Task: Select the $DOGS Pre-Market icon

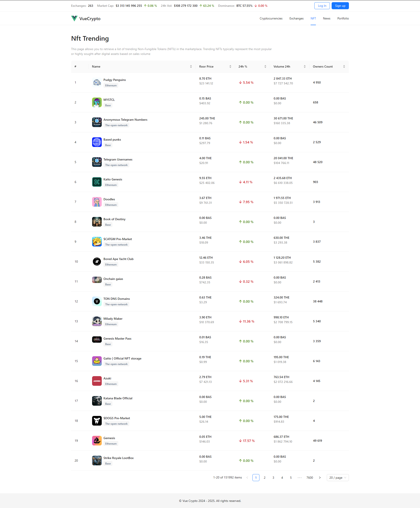Action: click(97, 421)
